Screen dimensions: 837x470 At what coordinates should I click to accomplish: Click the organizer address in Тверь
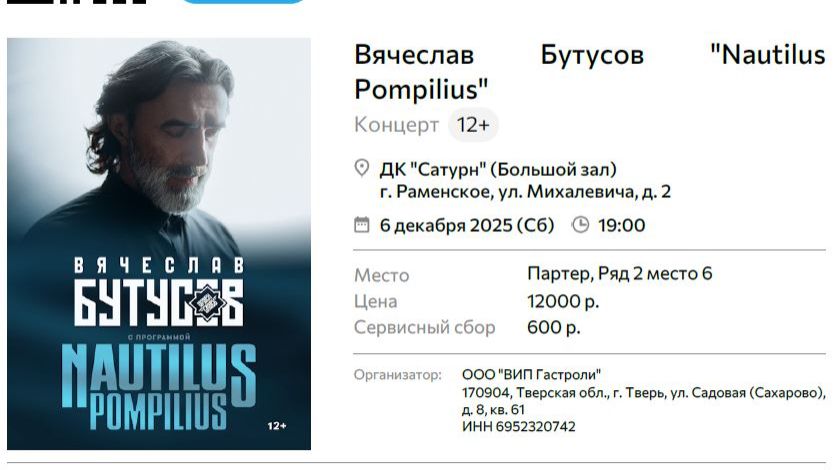point(644,401)
